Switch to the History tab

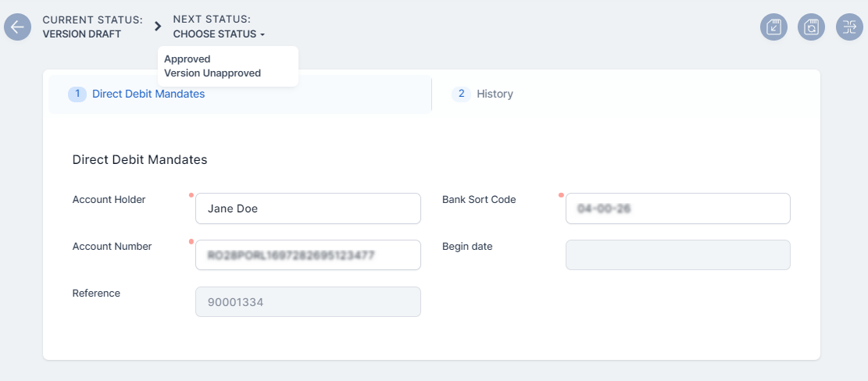494,94
